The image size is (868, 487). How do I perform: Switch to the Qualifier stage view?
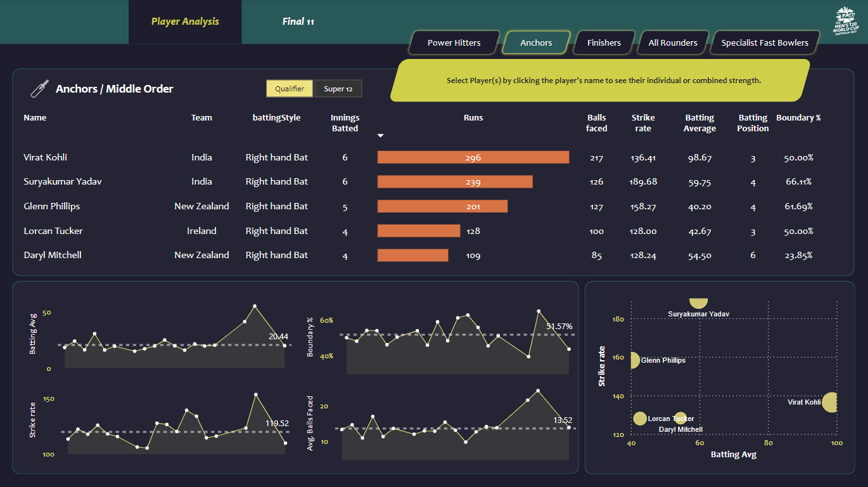(290, 88)
